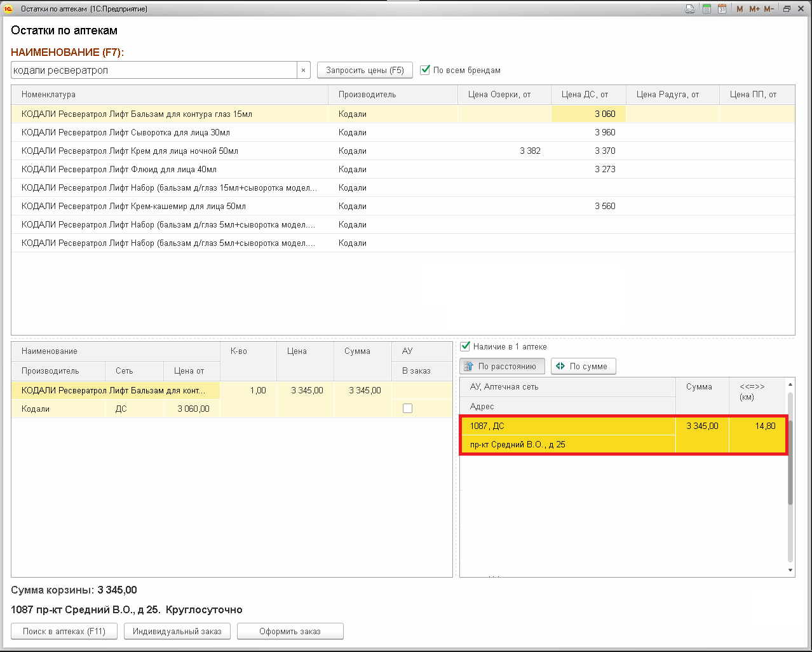The height and width of the screenshot is (652, 812).
Task: Sort pharmacies with 'По расстоянию' button
Action: (502, 367)
